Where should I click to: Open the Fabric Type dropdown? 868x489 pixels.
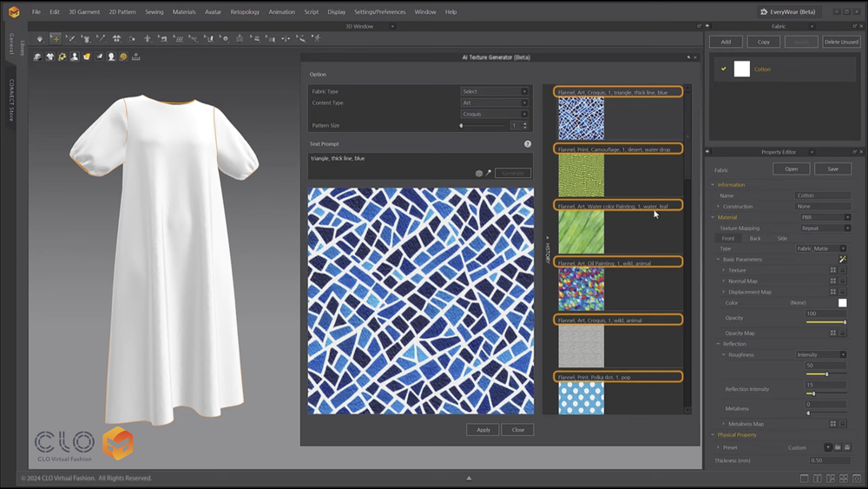click(494, 91)
